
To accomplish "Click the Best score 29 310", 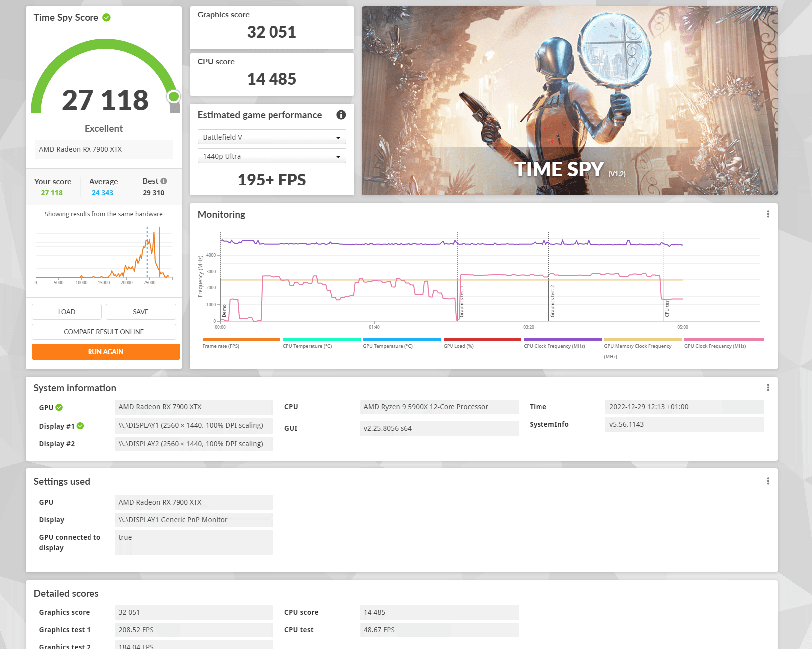I will click(153, 193).
